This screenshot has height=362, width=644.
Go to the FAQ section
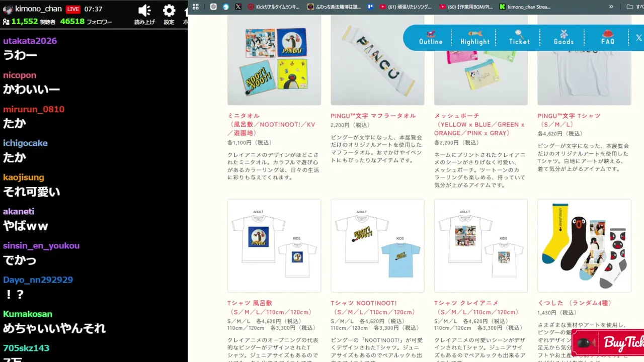point(608,38)
